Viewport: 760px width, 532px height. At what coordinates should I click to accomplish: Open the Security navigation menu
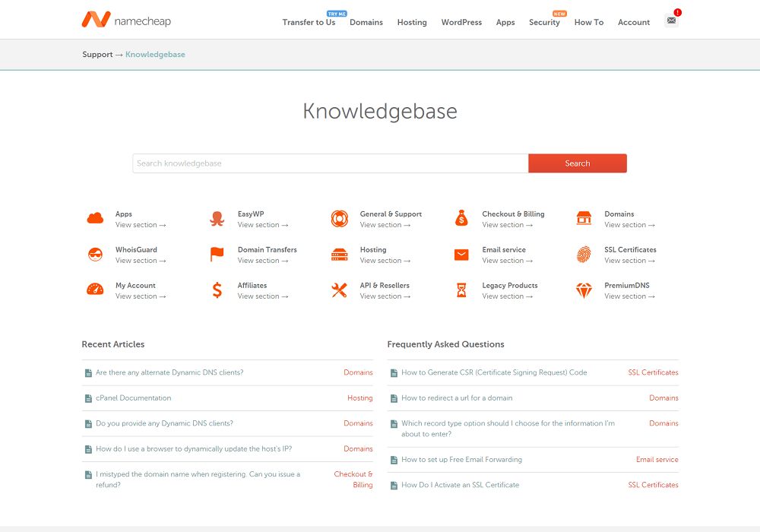point(544,22)
